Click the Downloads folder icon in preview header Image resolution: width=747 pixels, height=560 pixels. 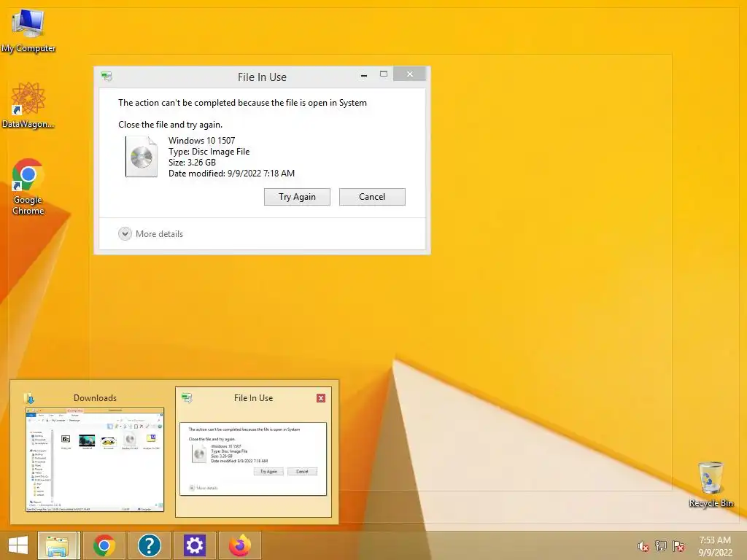[29, 397]
